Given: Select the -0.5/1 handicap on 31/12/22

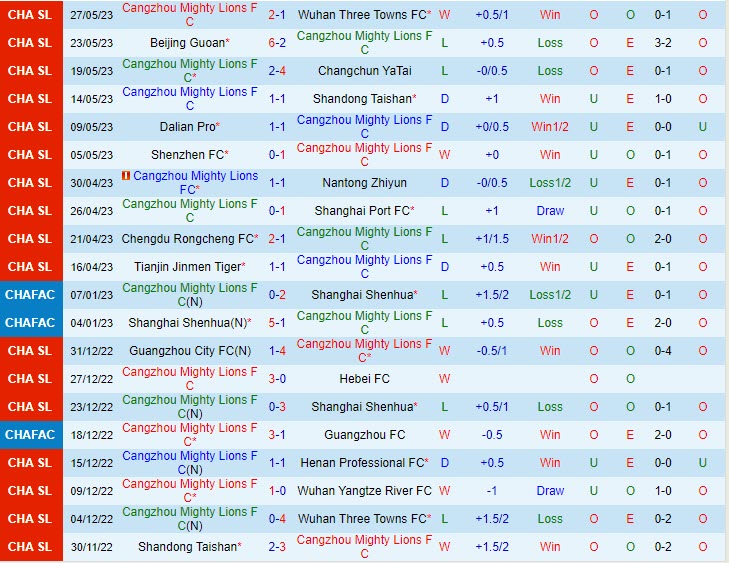Looking at the screenshot, I should coord(492,351).
